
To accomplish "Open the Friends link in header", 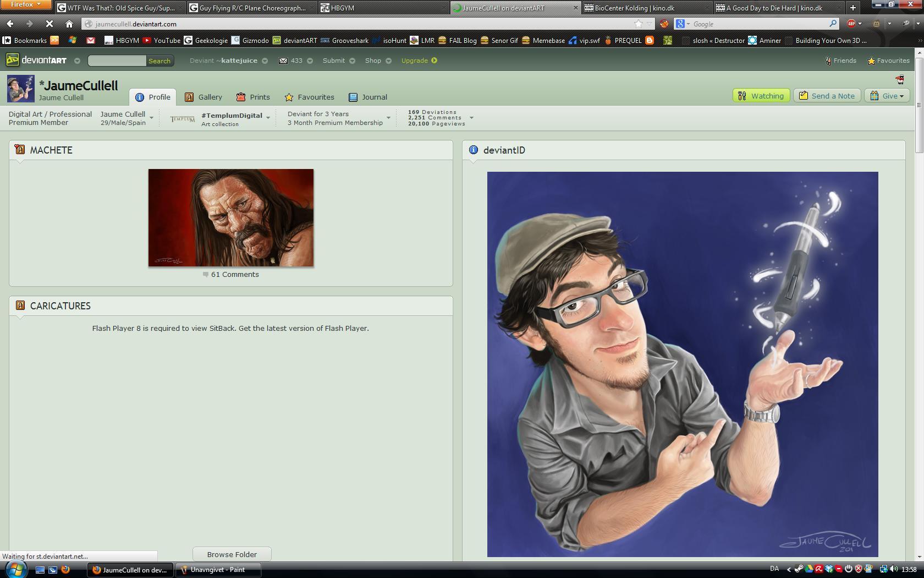I will 841,61.
